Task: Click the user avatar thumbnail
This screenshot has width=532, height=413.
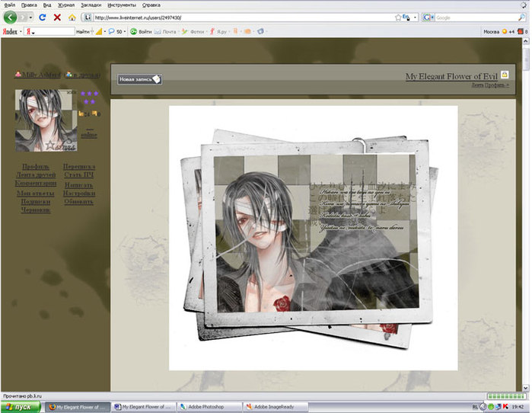Action: 46,120
